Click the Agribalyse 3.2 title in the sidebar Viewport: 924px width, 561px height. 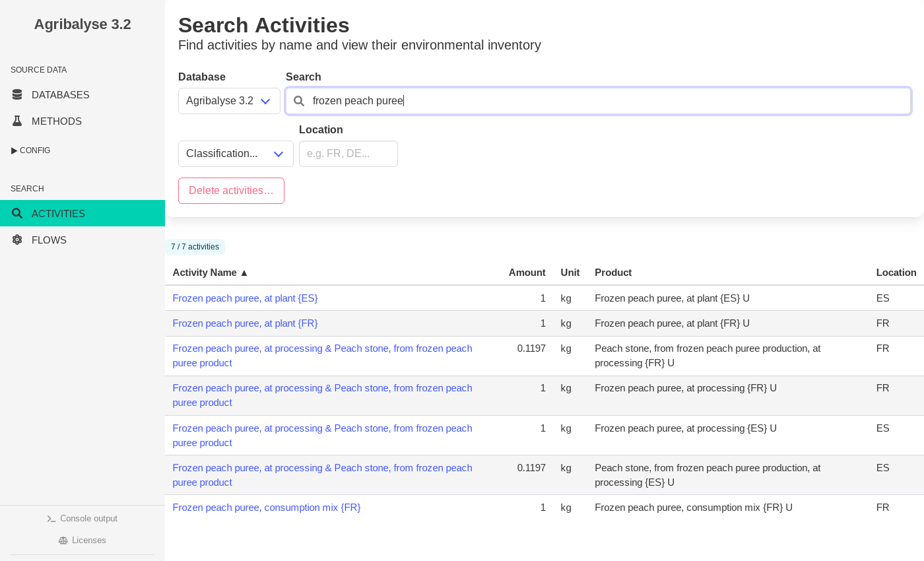[82, 24]
